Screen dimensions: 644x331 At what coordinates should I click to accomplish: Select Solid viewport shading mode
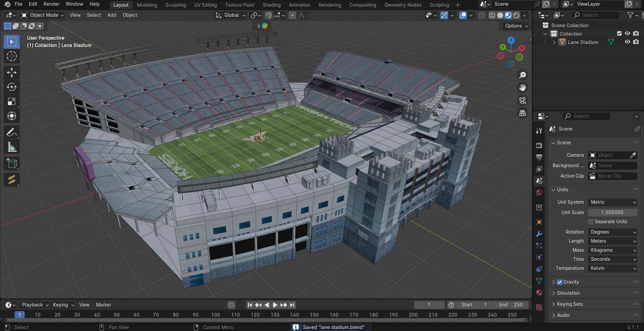500,15
